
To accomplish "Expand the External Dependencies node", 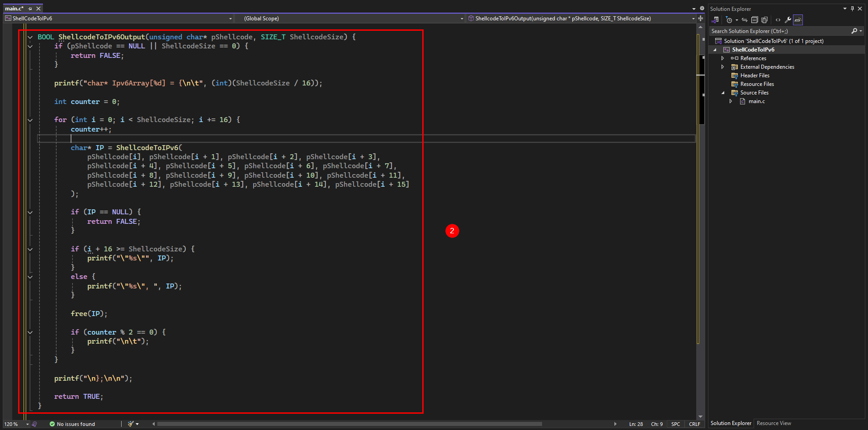I will click(x=722, y=67).
